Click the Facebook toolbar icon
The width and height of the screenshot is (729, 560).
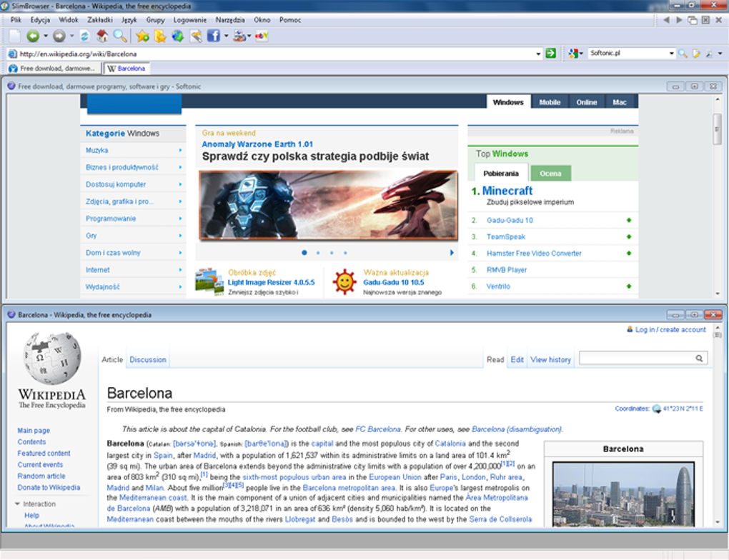[213, 36]
